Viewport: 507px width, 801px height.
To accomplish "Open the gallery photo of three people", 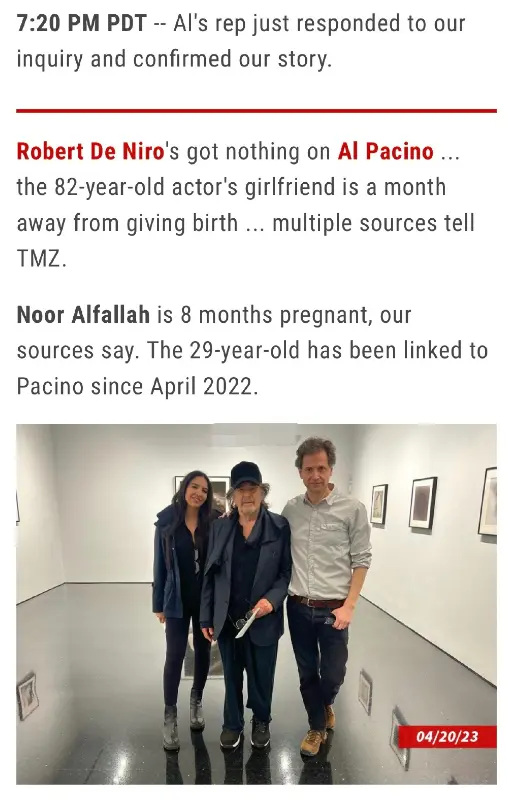I will coord(256,604).
